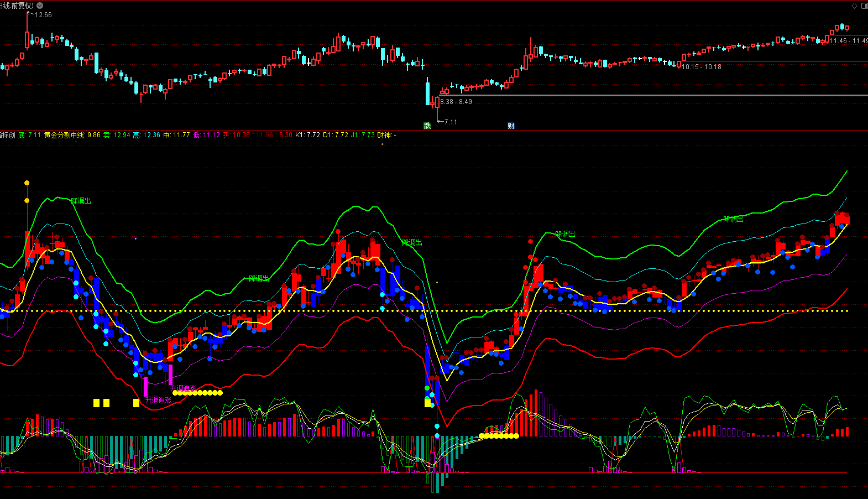Image resolution: width=868 pixels, height=499 pixels.
Task: Click the 12.66 high price label
Action: [43, 15]
